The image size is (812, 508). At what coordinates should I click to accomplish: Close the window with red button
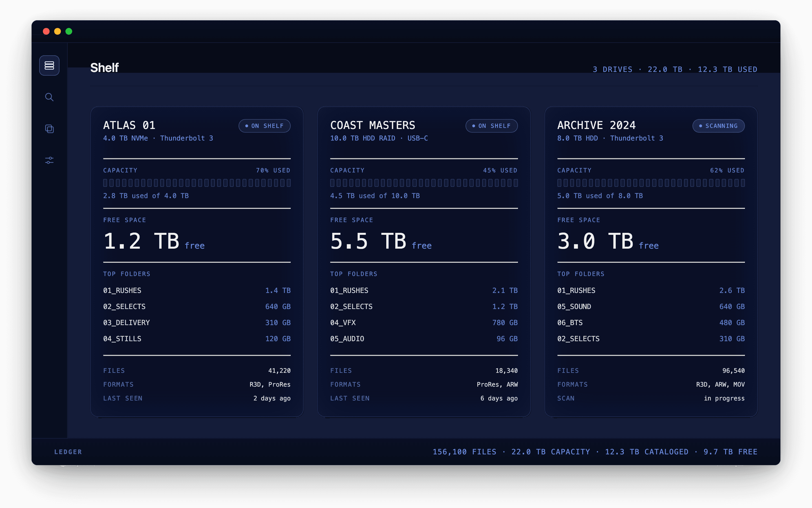tap(46, 31)
